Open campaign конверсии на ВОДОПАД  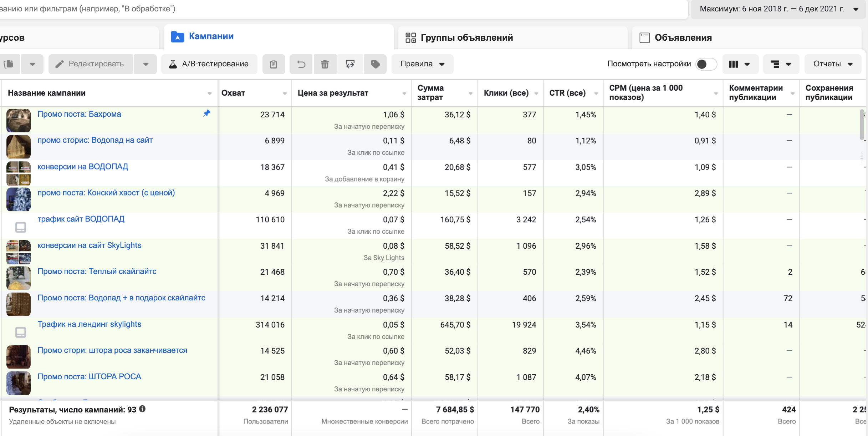[83, 167]
